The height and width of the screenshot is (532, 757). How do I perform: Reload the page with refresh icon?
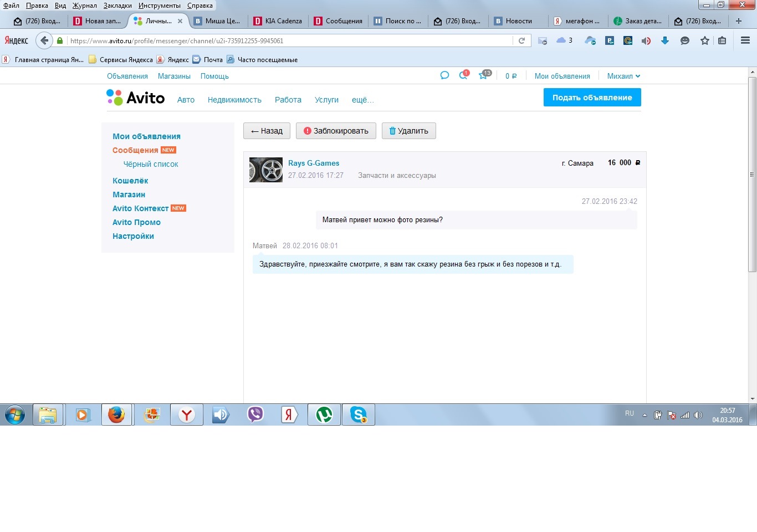(x=521, y=40)
